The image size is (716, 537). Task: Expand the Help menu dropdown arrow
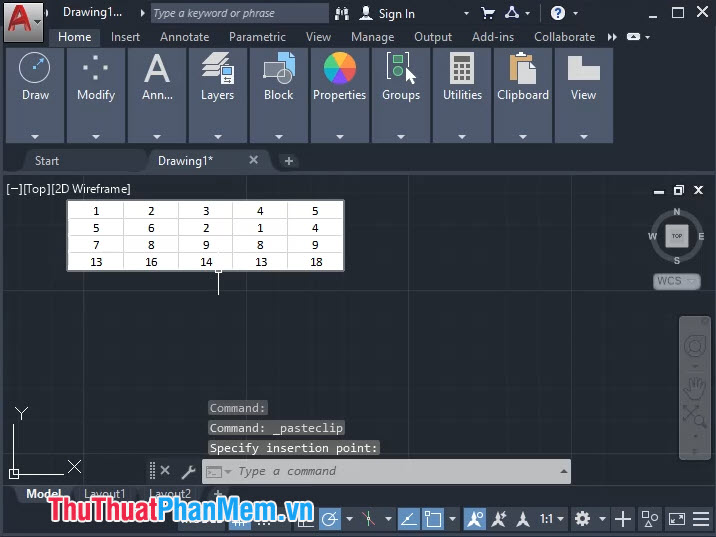(575, 14)
